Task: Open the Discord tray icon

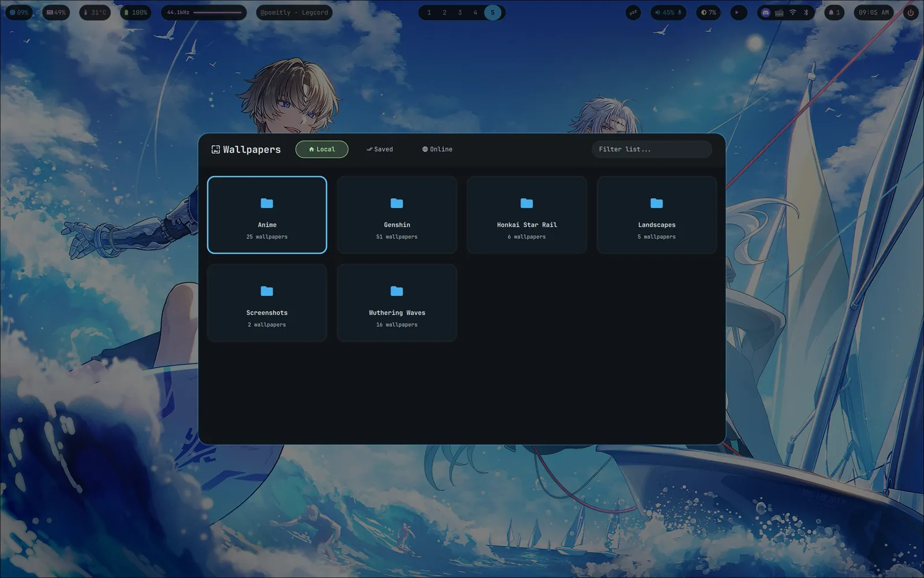Action: [766, 12]
